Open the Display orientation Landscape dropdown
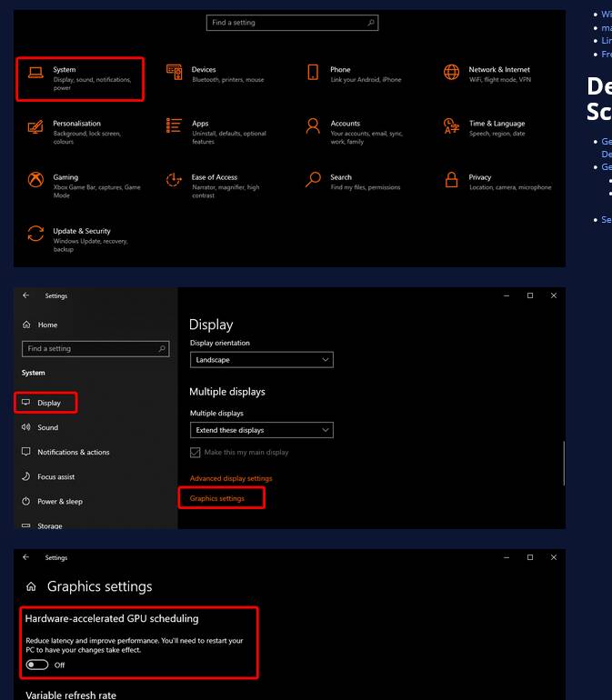 point(262,360)
